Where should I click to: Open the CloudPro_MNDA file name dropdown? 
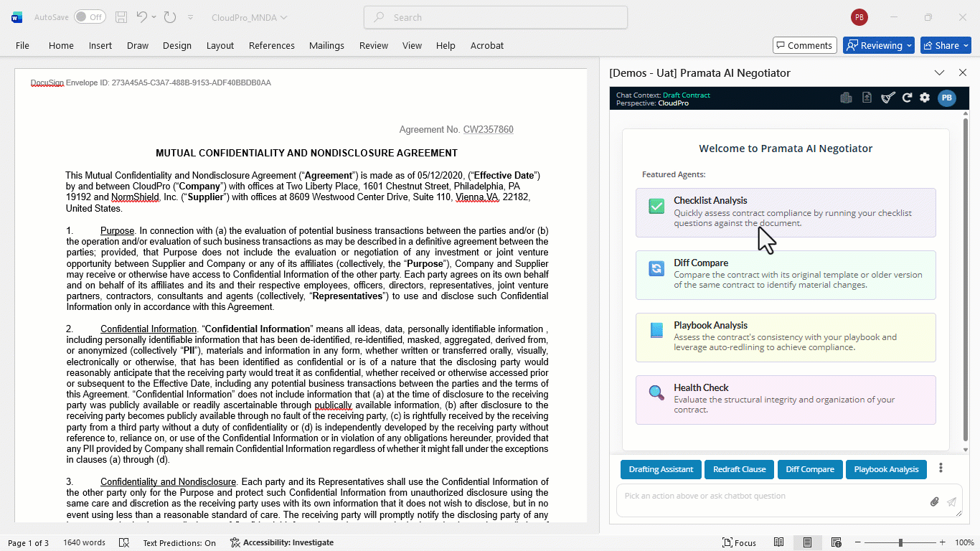click(249, 17)
